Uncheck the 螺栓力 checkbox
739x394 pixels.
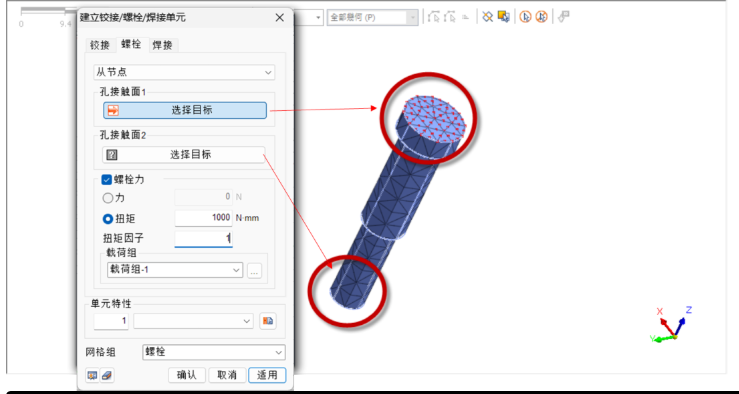(107, 180)
